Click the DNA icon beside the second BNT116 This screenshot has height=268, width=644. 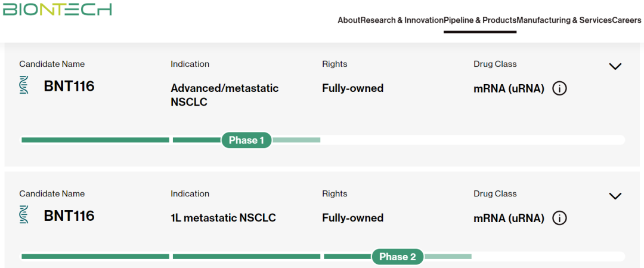24,214
